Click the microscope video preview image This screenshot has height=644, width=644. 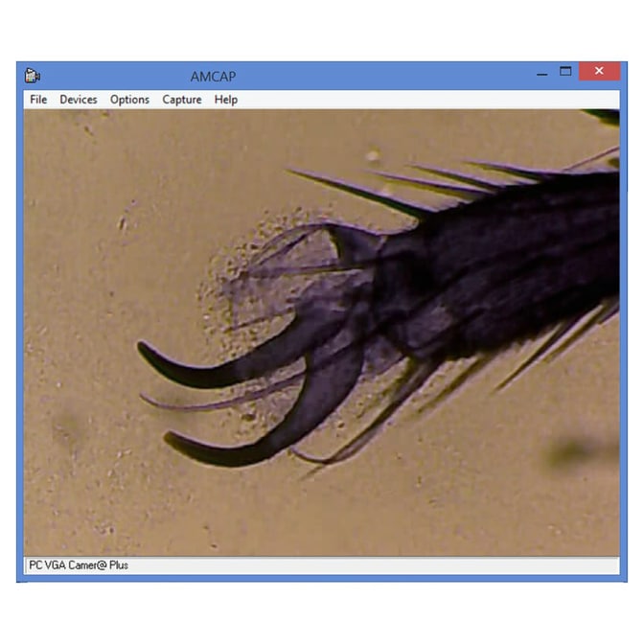coord(322,333)
